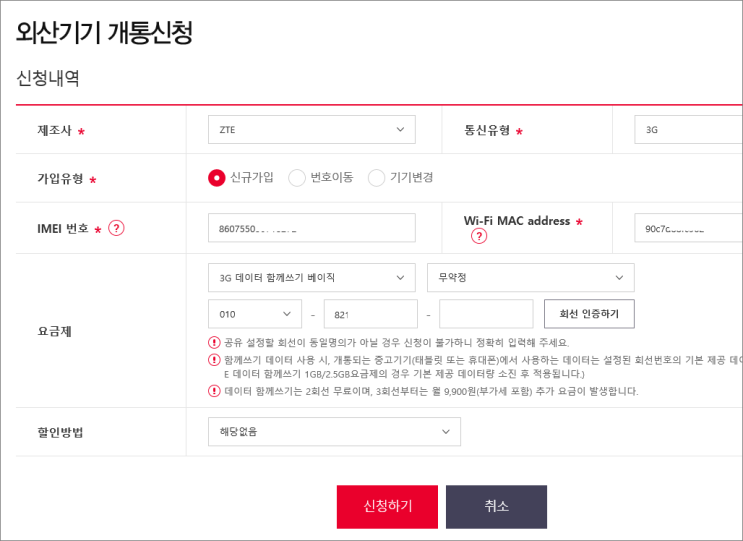Click the 신청내역 section heading
743x541 pixels.
(x=48, y=78)
